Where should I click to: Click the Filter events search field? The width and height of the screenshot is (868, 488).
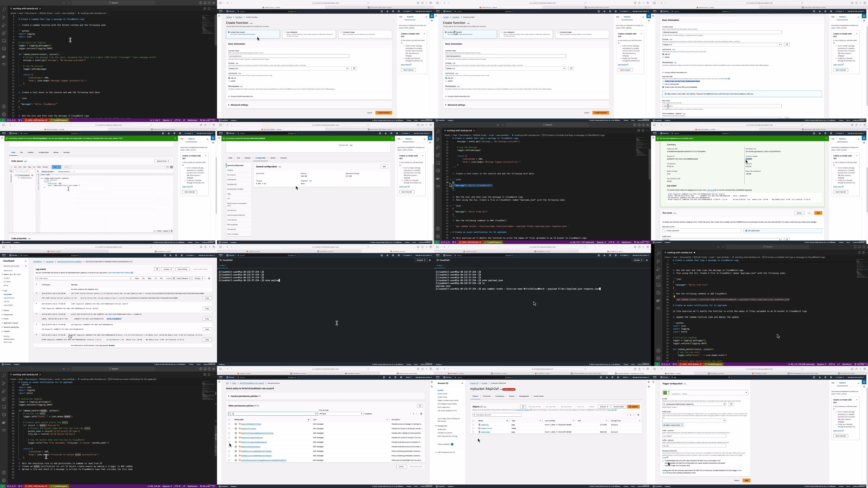(83, 278)
